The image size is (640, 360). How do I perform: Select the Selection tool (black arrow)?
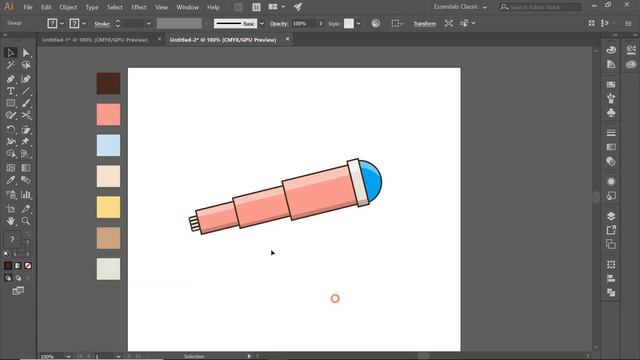pyautogui.click(x=11, y=53)
